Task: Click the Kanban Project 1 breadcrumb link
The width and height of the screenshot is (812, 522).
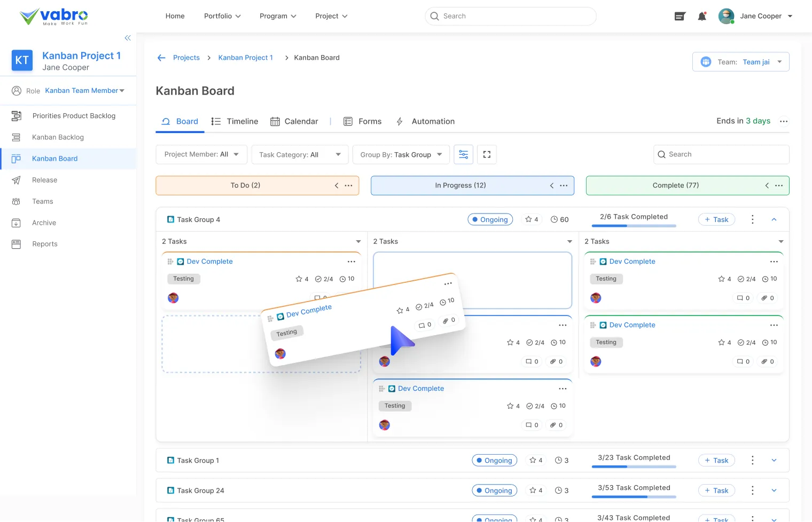Action: 245,58
